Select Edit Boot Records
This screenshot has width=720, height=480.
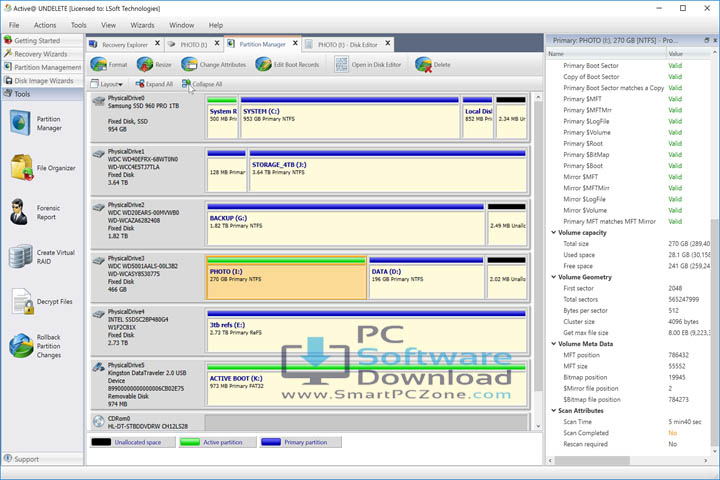tap(287, 65)
